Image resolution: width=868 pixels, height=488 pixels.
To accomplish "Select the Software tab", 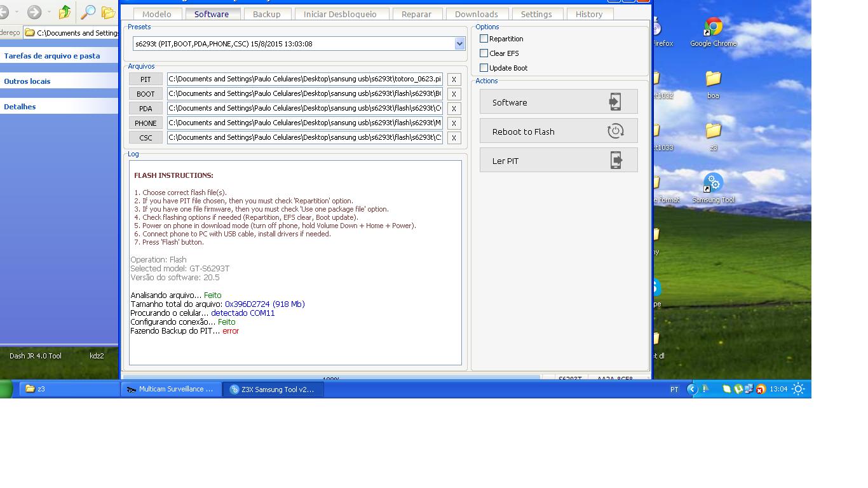I will pos(212,14).
